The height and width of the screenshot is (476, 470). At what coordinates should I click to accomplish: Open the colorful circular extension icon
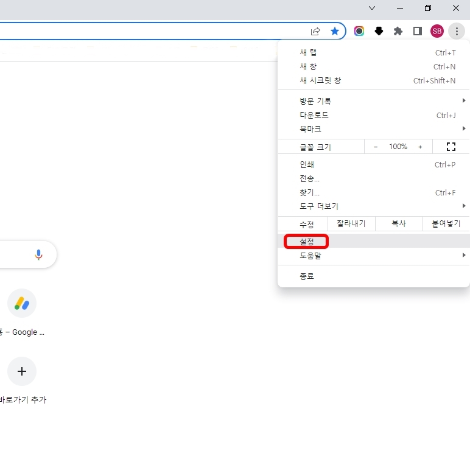pyautogui.click(x=359, y=31)
